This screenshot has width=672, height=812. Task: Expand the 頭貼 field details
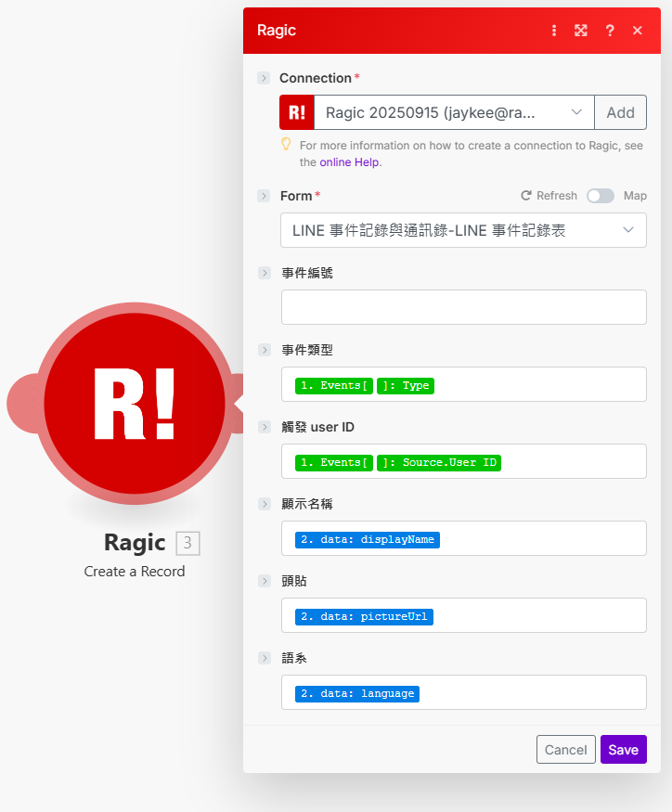click(x=265, y=581)
